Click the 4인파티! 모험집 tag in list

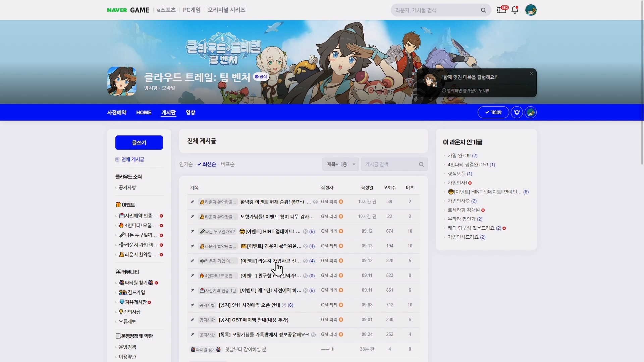click(218, 276)
